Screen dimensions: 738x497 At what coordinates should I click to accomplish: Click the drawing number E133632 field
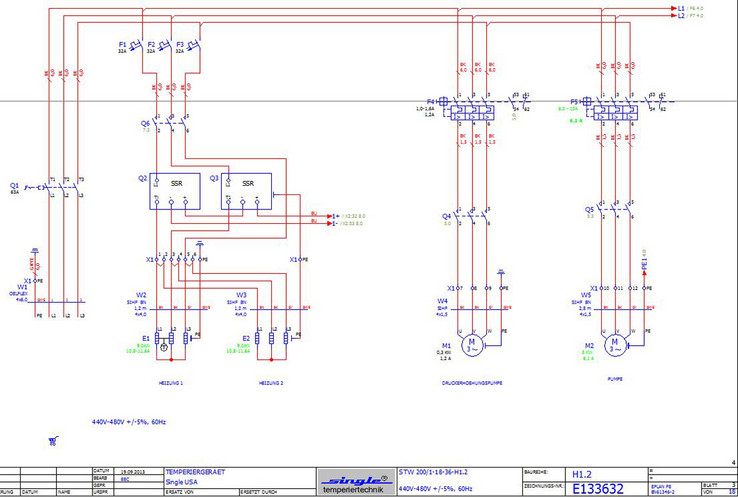602,488
